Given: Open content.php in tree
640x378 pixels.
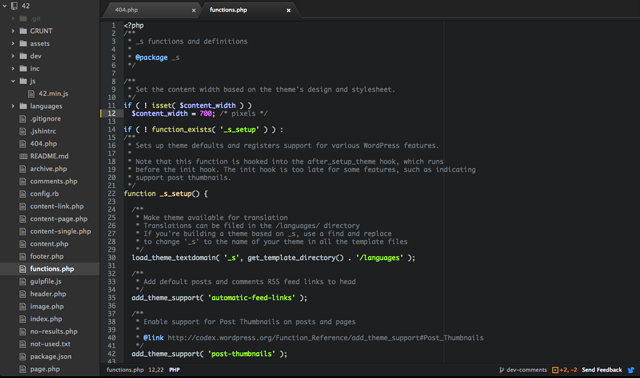Looking at the screenshot, I should (50, 244).
